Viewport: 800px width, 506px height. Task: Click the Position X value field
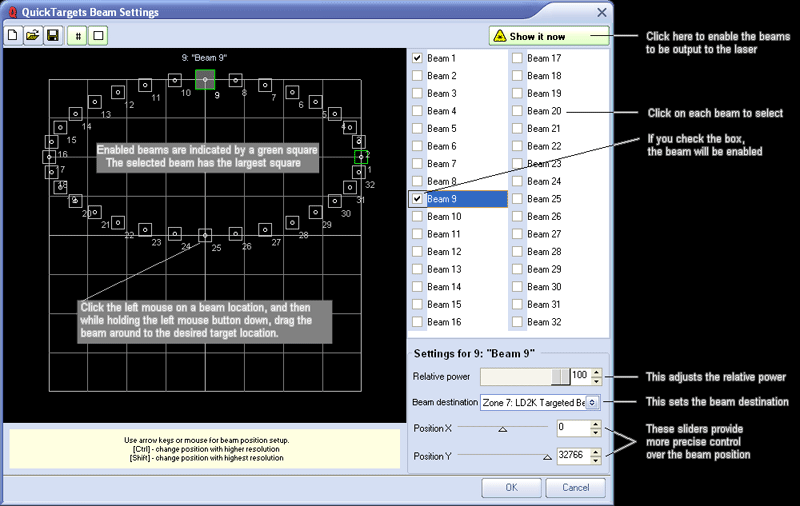point(570,428)
